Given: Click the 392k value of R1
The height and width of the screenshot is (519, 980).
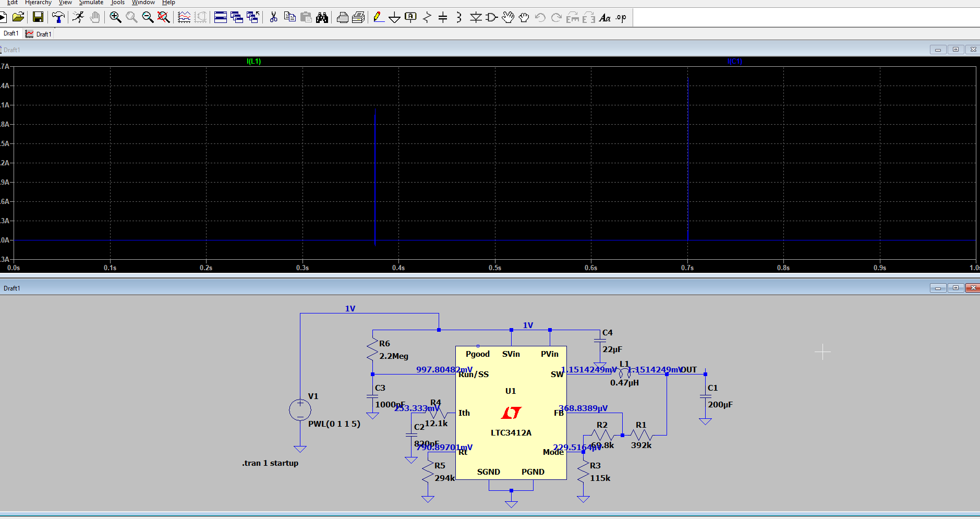Looking at the screenshot, I should pyautogui.click(x=641, y=445).
